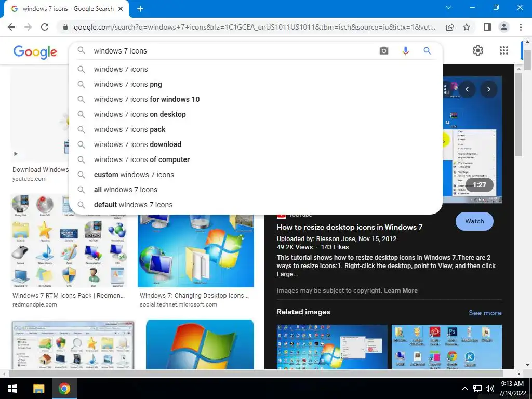
Task: Open related image with Photoshop icons
Action: point(446,347)
